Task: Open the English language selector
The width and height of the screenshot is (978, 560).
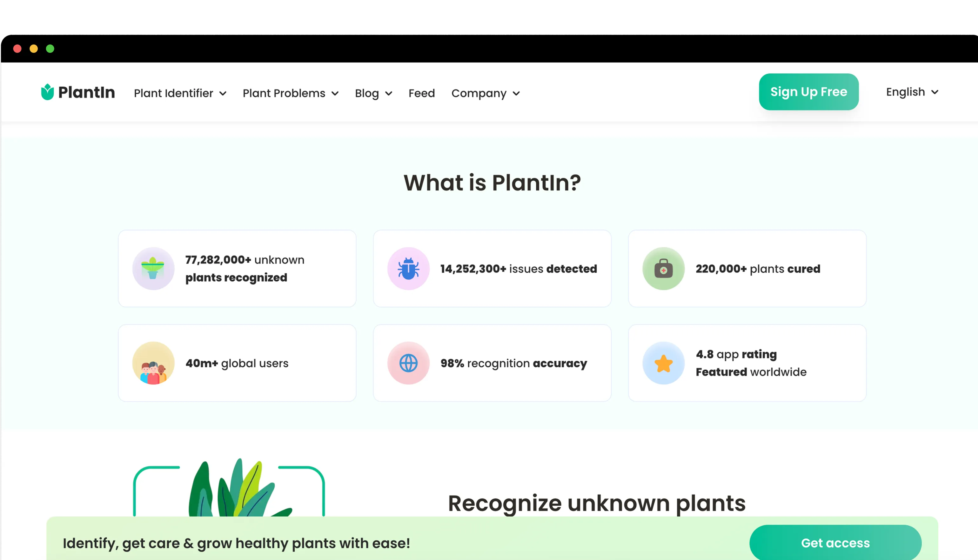Action: click(x=912, y=92)
